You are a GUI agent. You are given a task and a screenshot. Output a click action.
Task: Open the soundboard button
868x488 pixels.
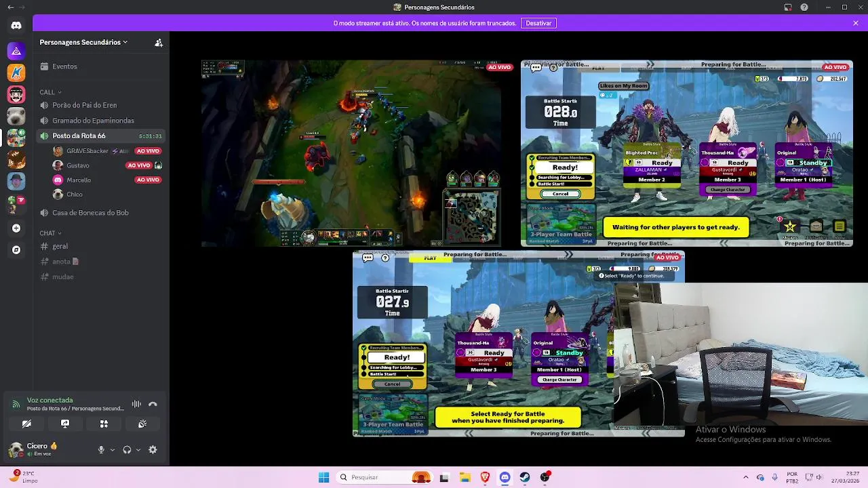[142, 424]
